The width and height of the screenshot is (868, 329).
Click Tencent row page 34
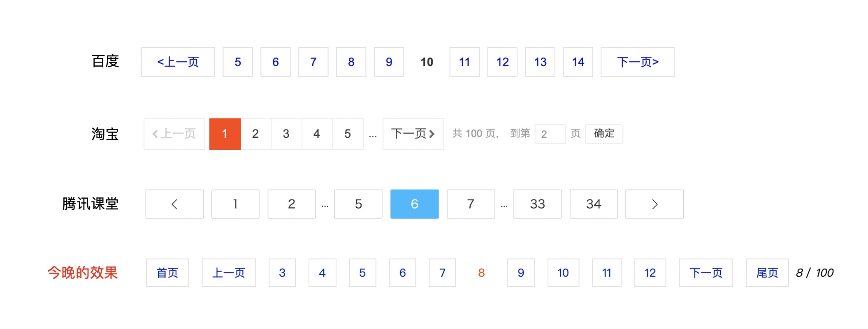[x=594, y=204]
